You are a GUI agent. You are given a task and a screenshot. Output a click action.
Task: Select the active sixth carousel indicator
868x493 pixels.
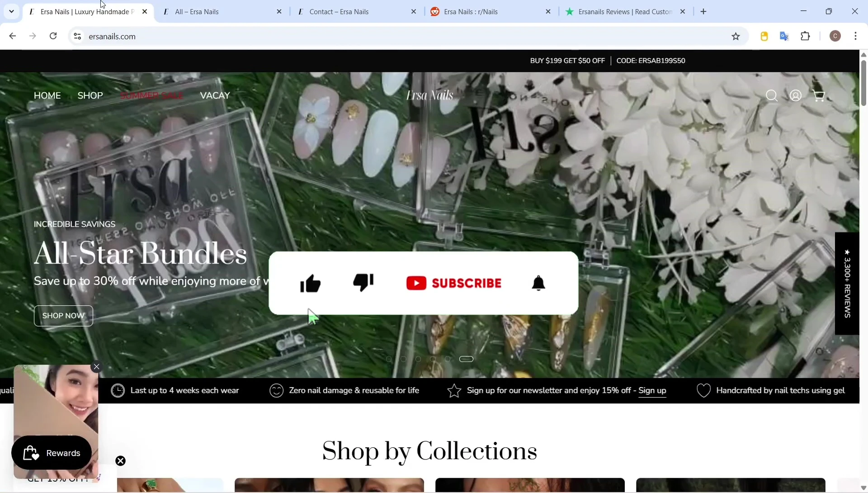point(466,359)
